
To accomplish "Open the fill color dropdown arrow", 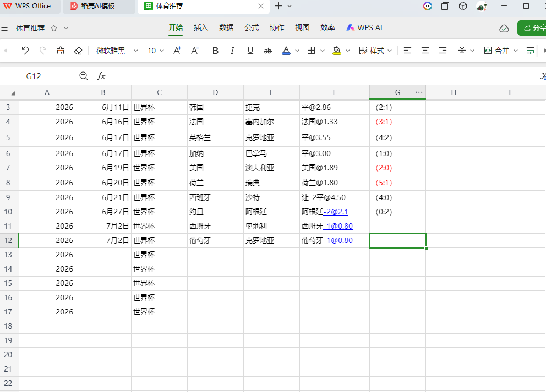I will tap(347, 51).
